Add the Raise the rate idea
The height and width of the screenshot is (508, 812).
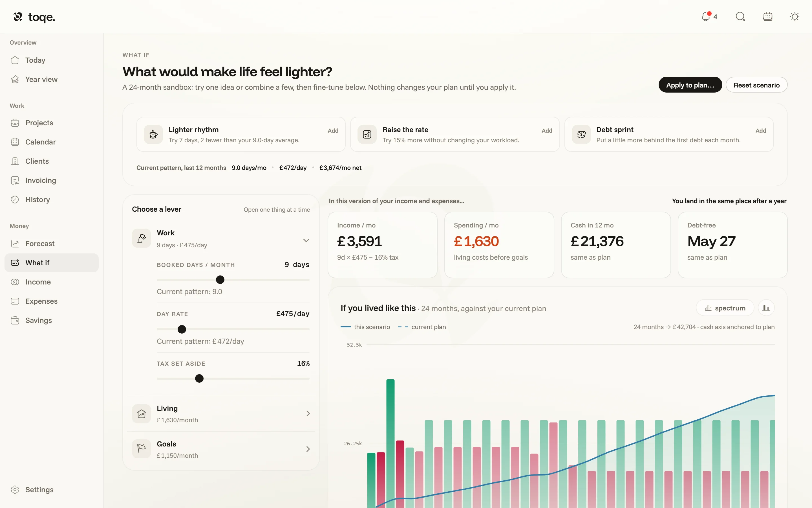[x=547, y=131]
